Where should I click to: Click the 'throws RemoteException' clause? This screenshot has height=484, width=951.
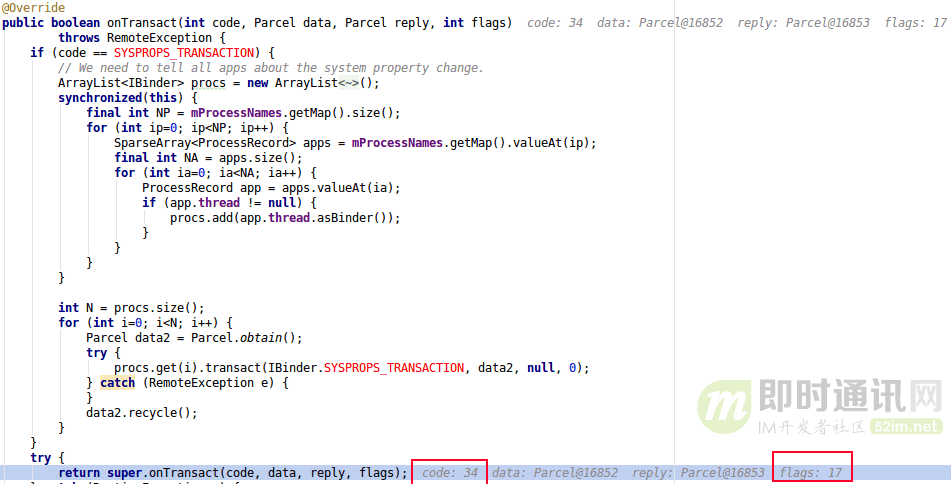[x=135, y=38]
